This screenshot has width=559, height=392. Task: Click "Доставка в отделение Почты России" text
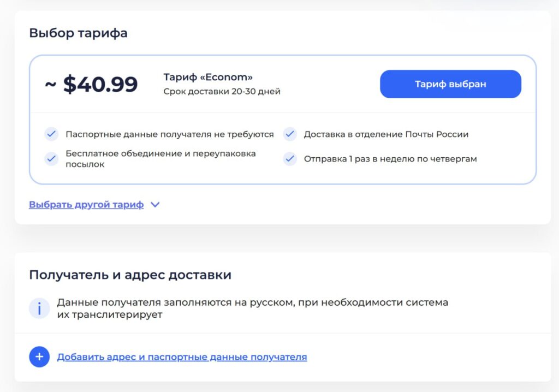[x=386, y=134]
